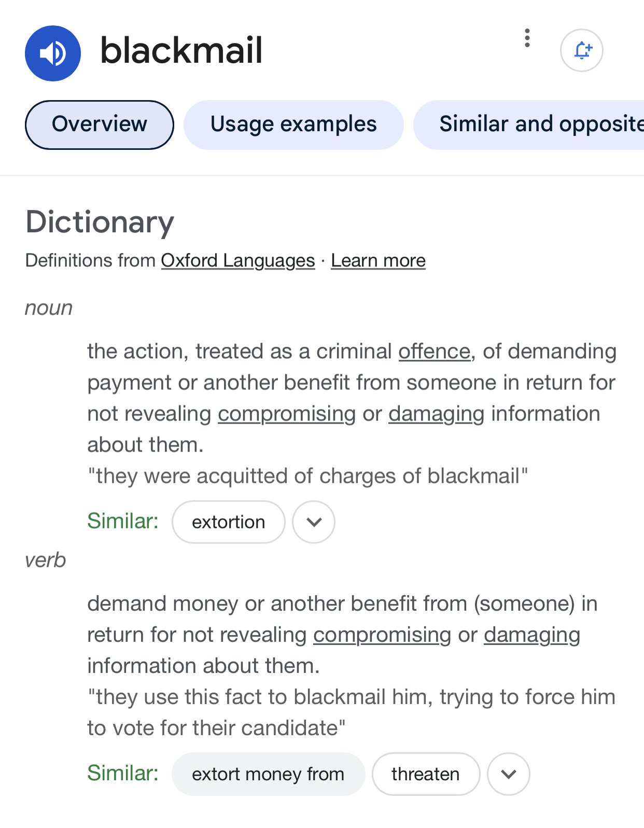Click the Learn more link
Viewport: 644px width, 828px height.
tap(378, 260)
